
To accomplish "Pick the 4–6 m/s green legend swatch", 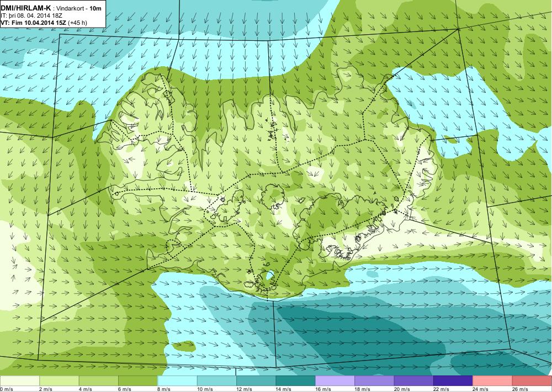I will [99, 381].
